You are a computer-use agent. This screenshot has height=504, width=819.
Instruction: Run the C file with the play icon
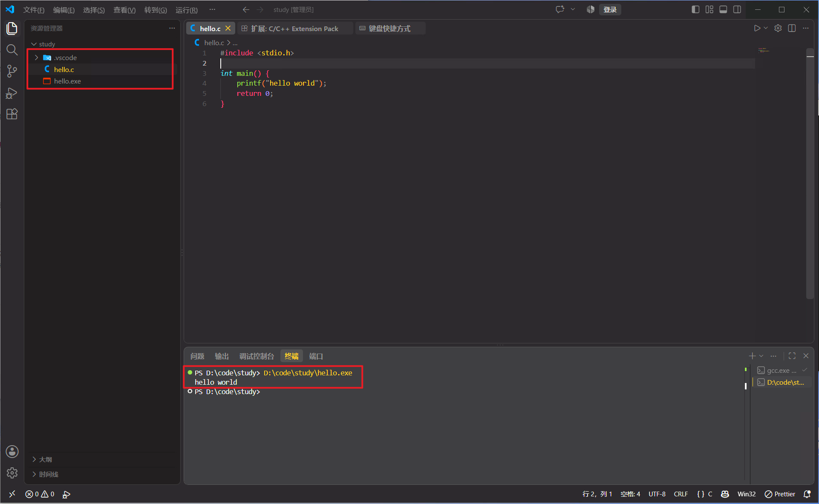pos(757,28)
